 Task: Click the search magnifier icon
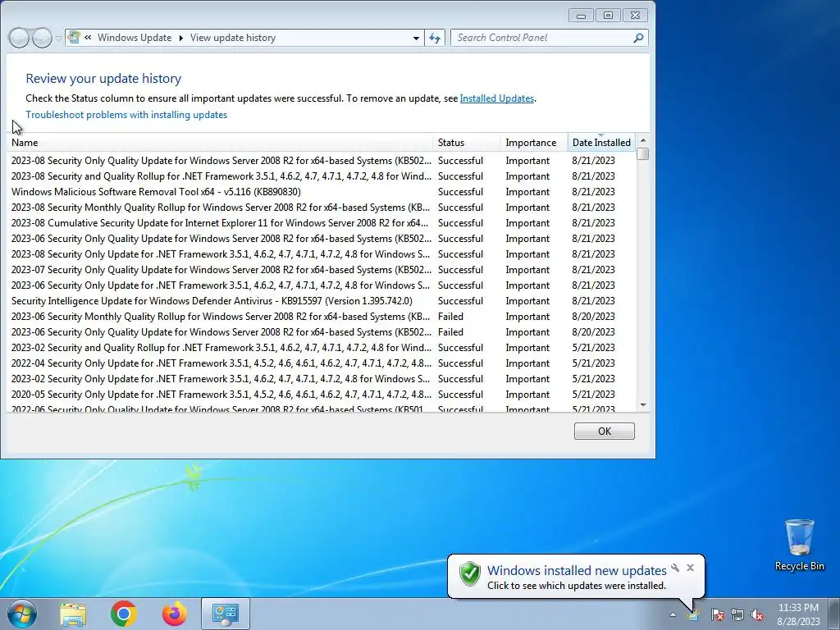point(638,38)
